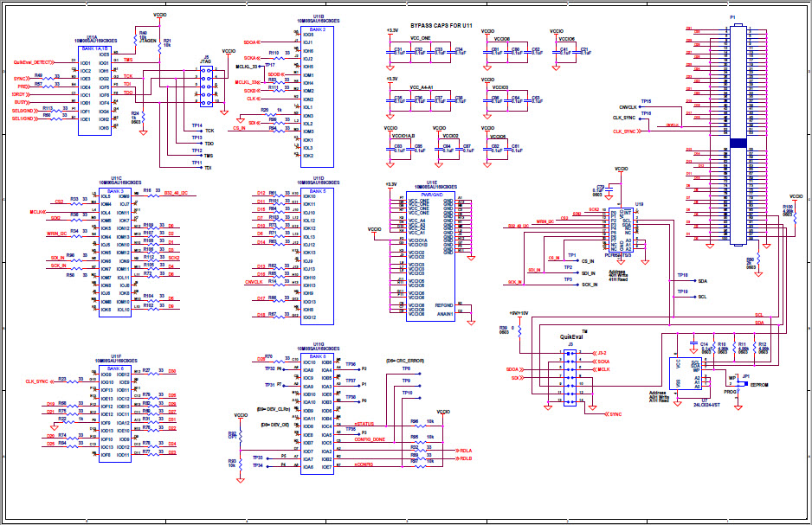Screen dimensions: 812x525
Task: Select the RDLA output port label
Action: point(466,451)
